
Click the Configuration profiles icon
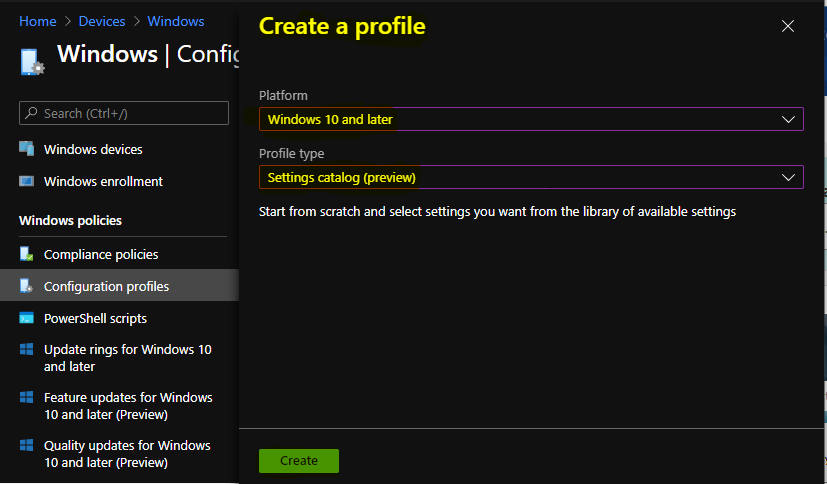[x=26, y=286]
